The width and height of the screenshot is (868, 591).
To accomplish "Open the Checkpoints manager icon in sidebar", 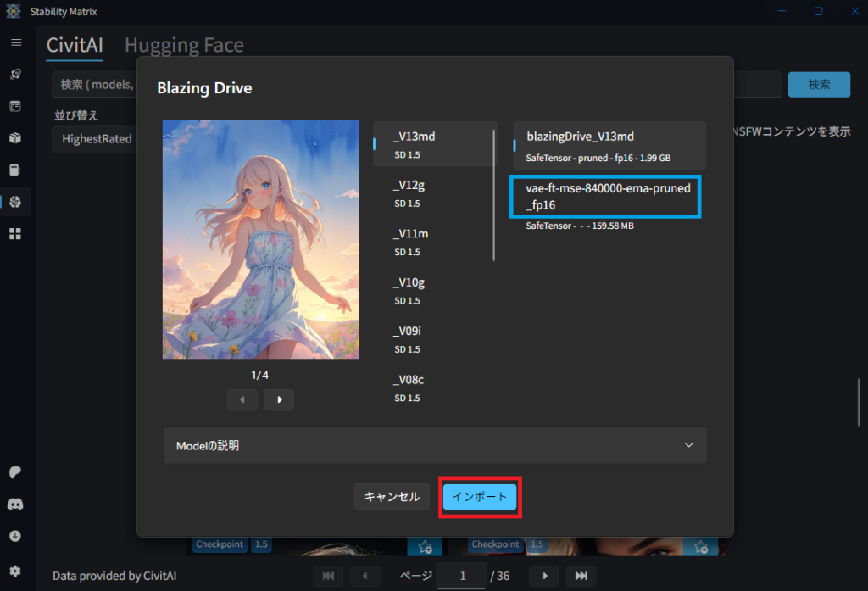I will pos(15,170).
